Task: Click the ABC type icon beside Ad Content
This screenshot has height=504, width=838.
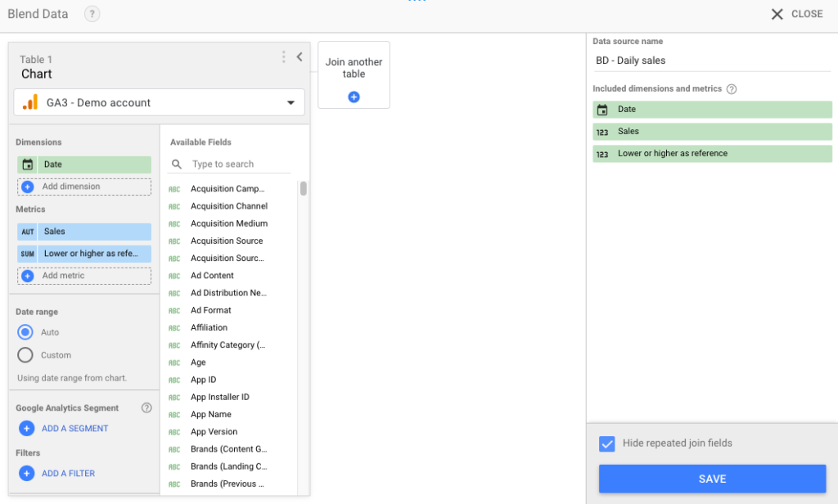Action: [x=174, y=276]
